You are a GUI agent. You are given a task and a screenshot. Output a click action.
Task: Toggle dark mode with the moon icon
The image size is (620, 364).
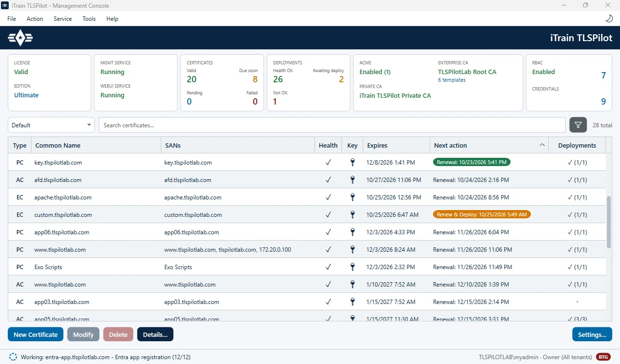click(x=609, y=18)
